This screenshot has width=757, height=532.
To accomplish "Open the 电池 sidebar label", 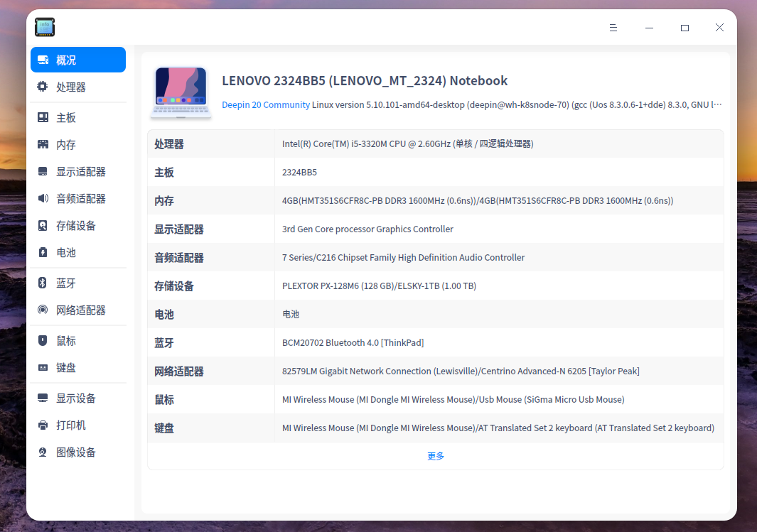I will [x=66, y=252].
